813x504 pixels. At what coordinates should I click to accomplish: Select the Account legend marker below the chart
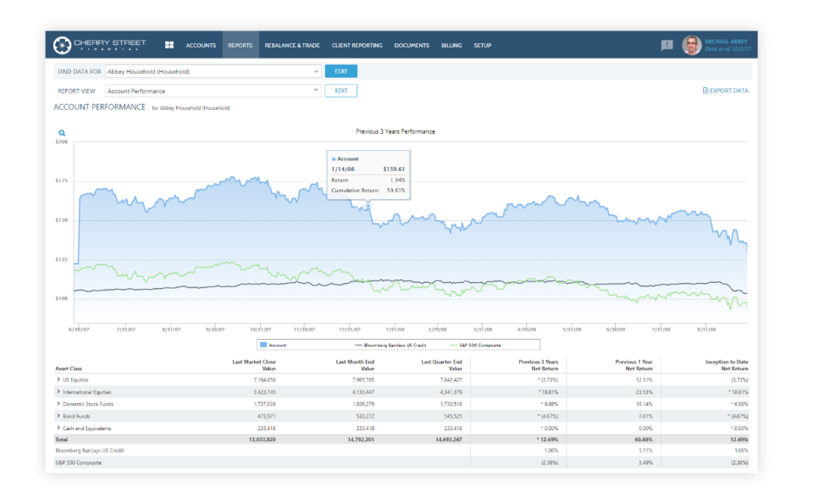pos(263,344)
